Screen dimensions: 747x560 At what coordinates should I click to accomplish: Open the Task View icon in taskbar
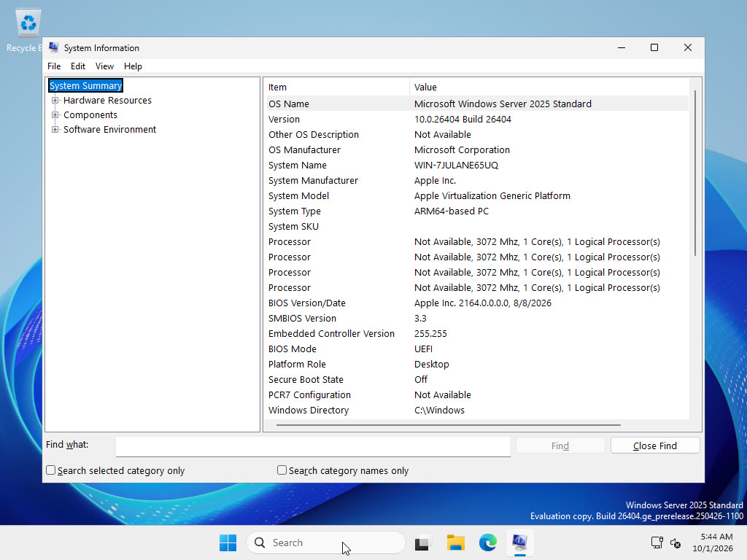point(422,542)
